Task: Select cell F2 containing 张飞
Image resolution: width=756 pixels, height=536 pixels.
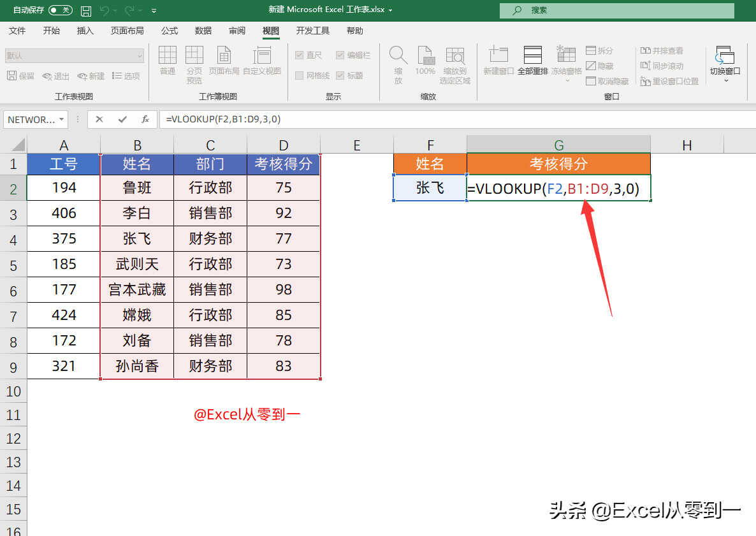Action: click(430, 188)
